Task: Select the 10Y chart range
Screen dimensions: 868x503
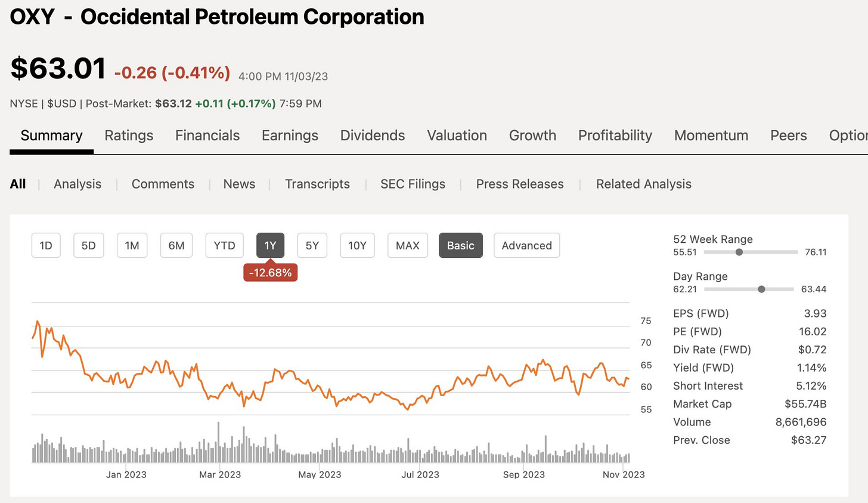Action: tap(357, 245)
